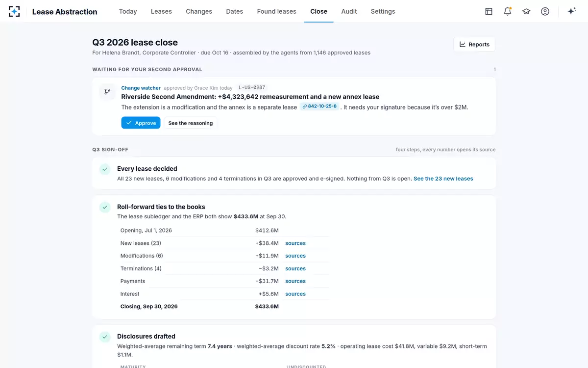
Task: Click the checkmark icon beside Roll-forward ties to the books
Action: coord(105,207)
